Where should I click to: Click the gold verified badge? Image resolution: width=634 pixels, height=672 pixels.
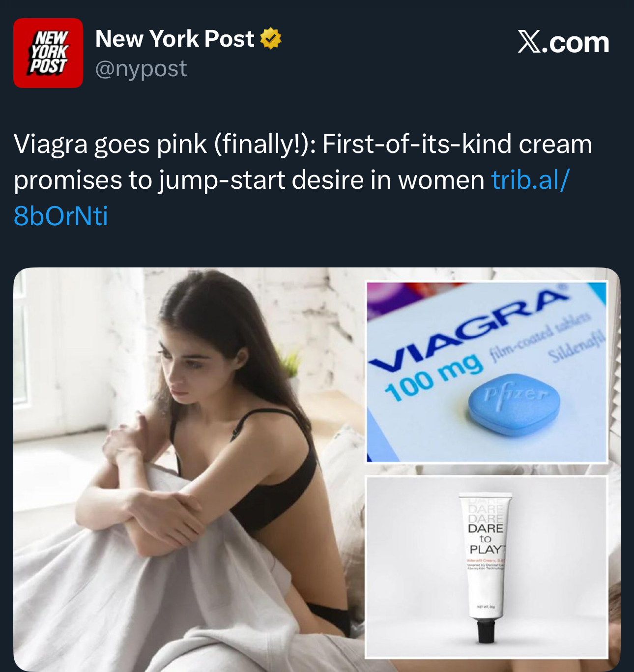(270, 39)
